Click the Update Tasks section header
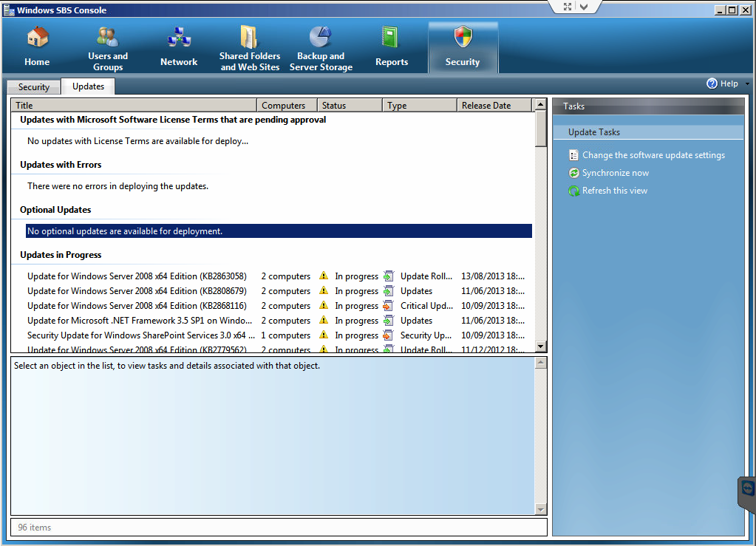Screen dimensions: 756x546 click(648, 132)
